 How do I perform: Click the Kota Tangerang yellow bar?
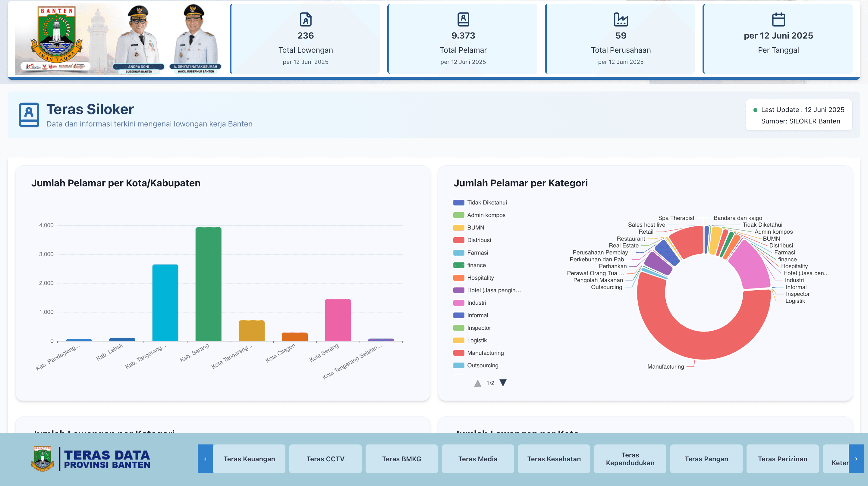click(x=251, y=331)
